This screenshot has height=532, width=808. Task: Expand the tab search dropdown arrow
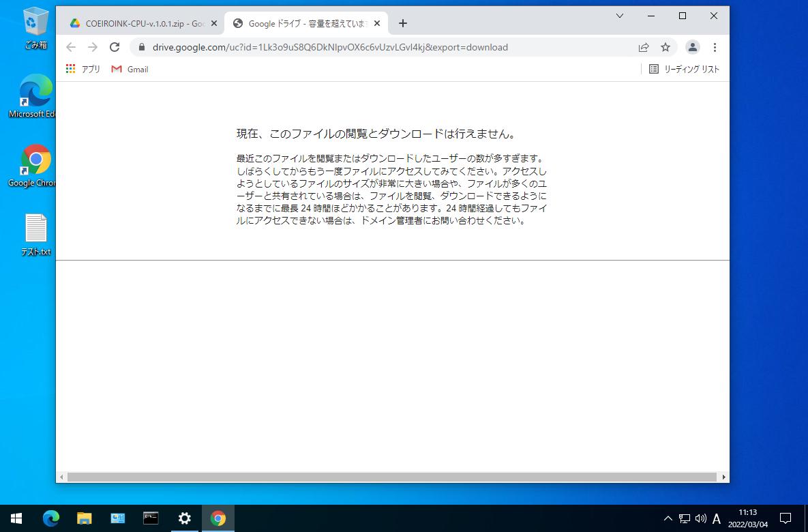click(620, 16)
